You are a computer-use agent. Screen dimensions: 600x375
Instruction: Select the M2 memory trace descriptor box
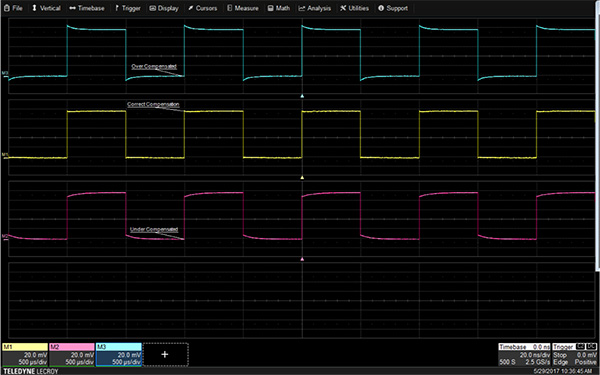pos(72,355)
